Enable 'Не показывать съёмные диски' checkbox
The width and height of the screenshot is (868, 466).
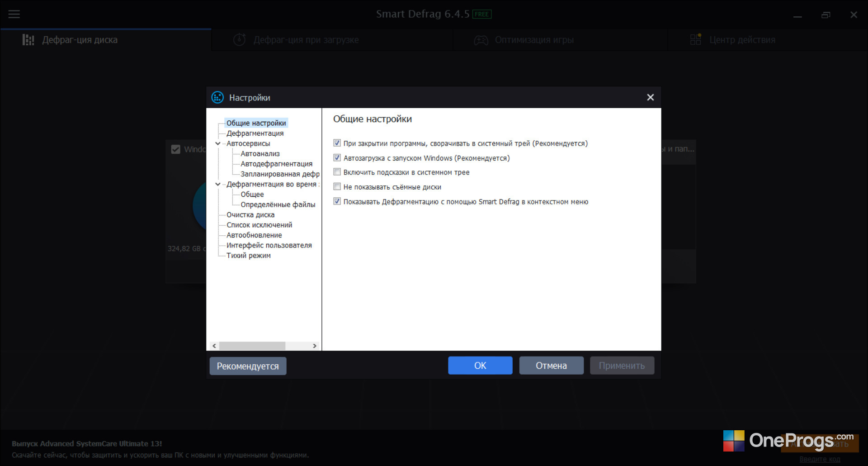(x=337, y=186)
